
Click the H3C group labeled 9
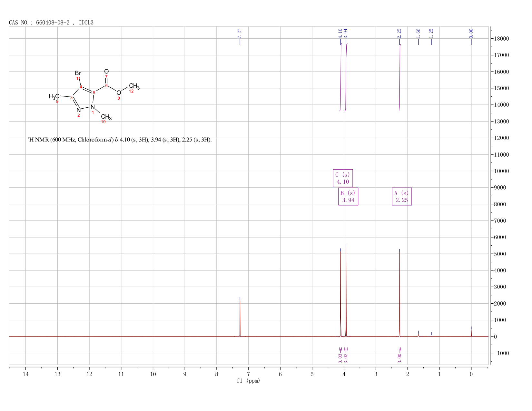[54, 96]
